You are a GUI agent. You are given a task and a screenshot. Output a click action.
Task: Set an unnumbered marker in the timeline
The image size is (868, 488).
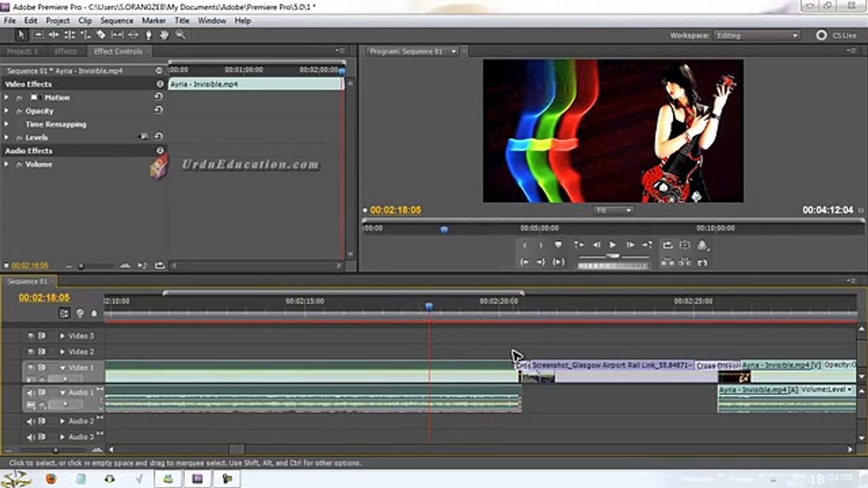pyautogui.click(x=94, y=313)
